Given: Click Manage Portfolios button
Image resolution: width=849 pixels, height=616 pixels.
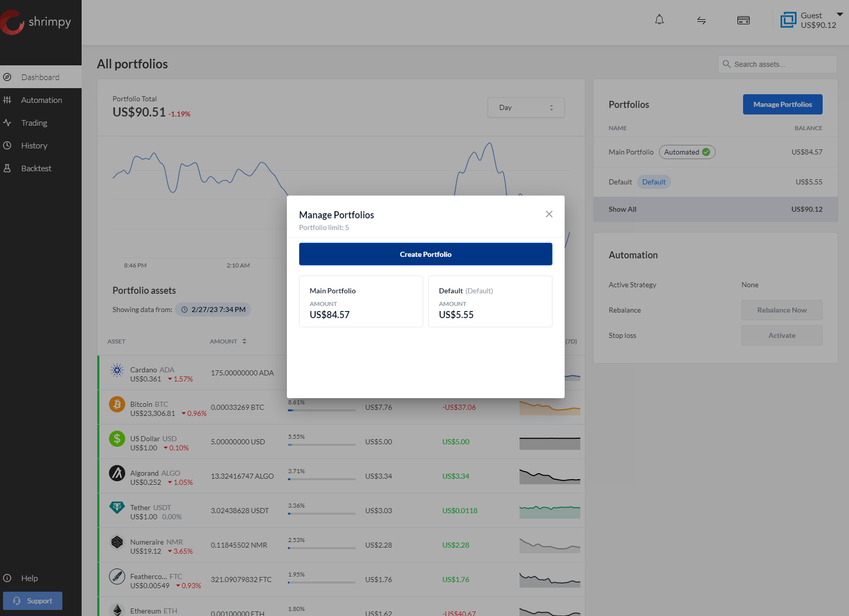Looking at the screenshot, I should point(783,104).
